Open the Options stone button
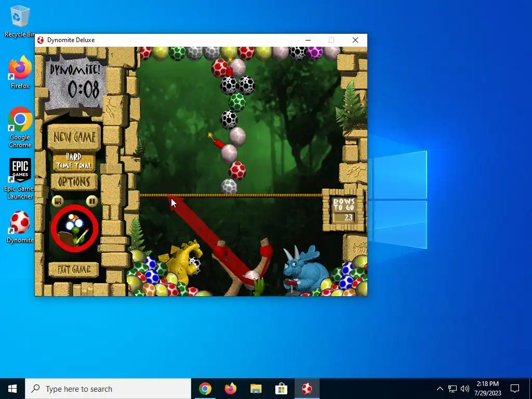 point(74,182)
